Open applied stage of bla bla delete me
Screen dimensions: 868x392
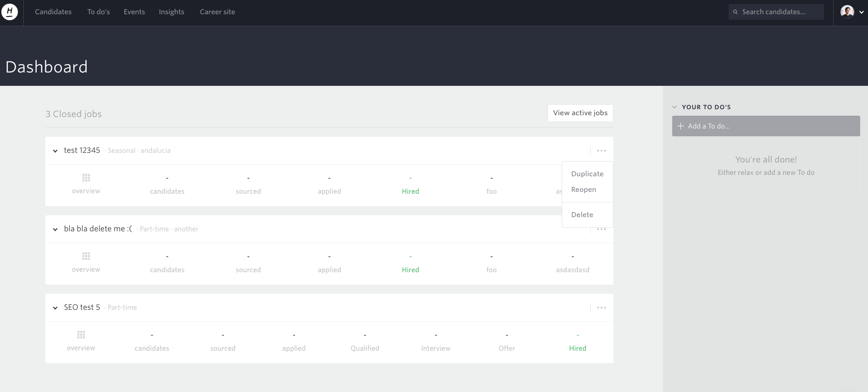329,263
